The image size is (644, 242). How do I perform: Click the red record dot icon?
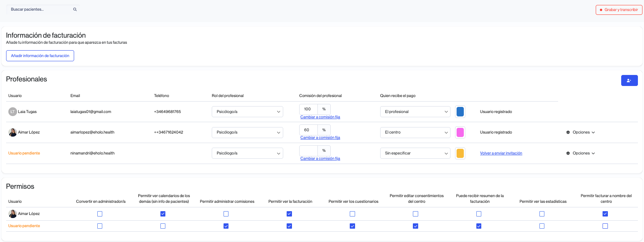coord(601,10)
